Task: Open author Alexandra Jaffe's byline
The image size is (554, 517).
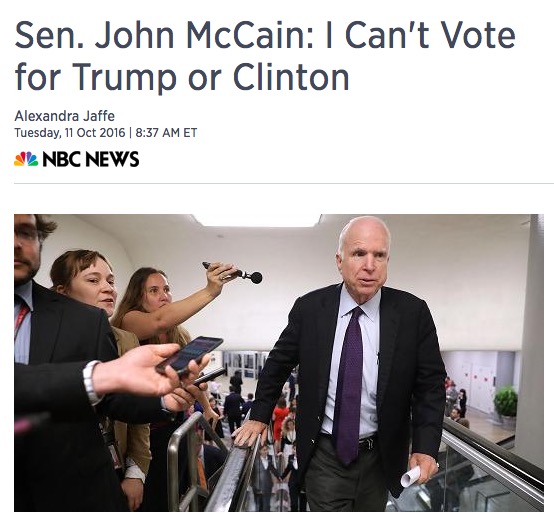Action: [64, 116]
